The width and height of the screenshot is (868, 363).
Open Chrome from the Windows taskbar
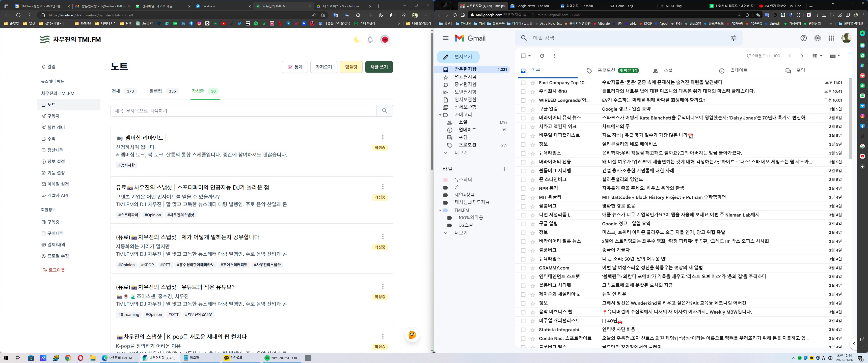(x=68, y=358)
